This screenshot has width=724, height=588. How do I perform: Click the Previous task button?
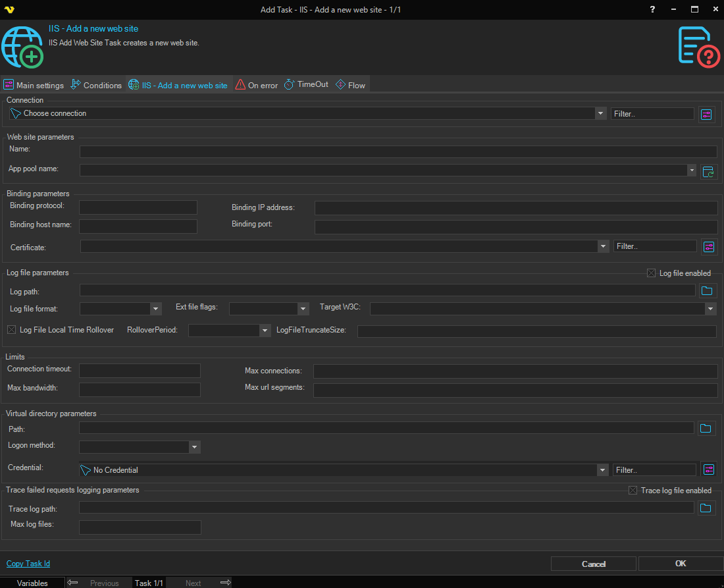(x=105, y=583)
